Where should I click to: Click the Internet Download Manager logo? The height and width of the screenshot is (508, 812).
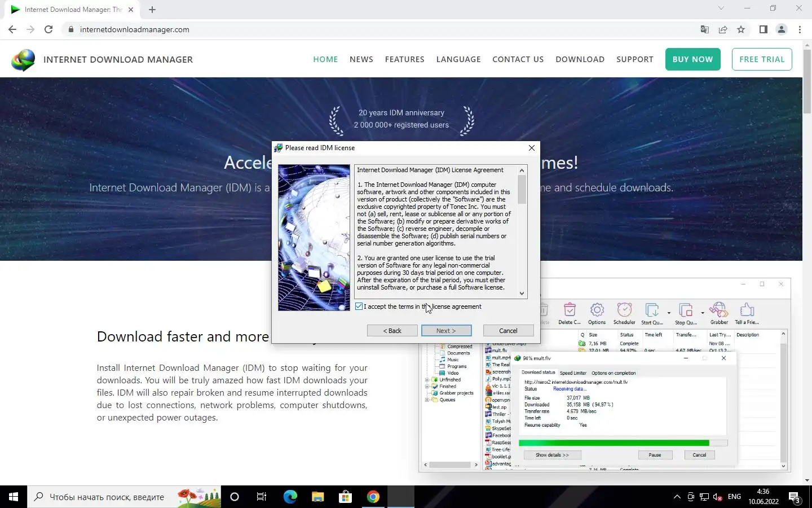23,60
